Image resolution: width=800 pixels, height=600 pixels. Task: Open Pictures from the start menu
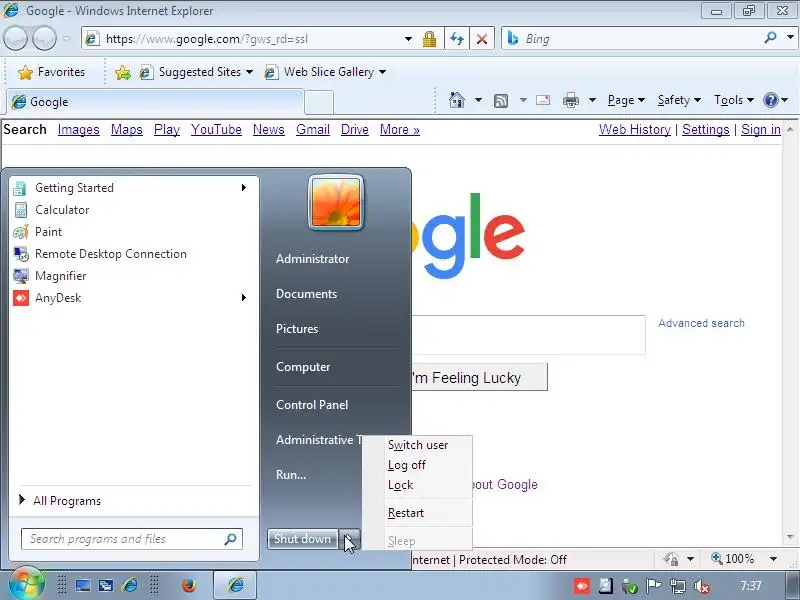(x=297, y=329)
